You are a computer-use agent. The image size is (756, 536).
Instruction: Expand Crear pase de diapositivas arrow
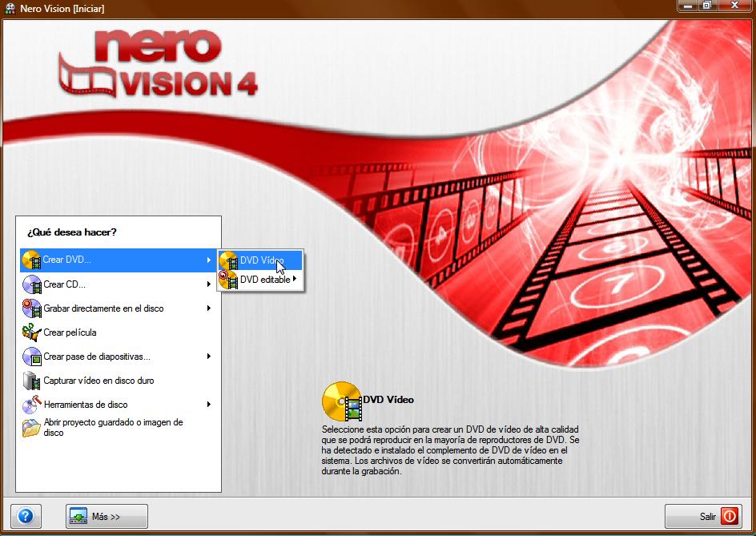coord(209,356)
